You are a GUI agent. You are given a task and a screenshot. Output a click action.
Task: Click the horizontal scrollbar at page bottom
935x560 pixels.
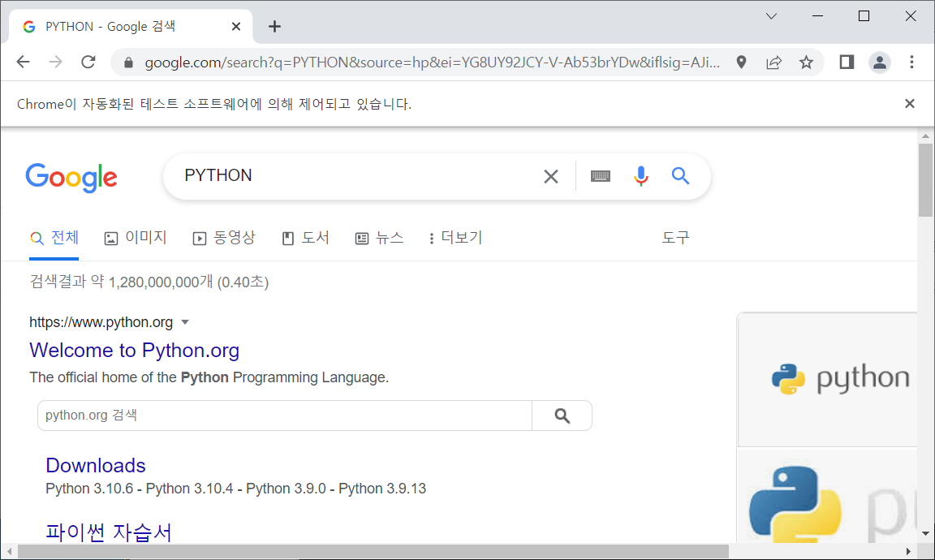pyautogui.click(x=373, y=552)
